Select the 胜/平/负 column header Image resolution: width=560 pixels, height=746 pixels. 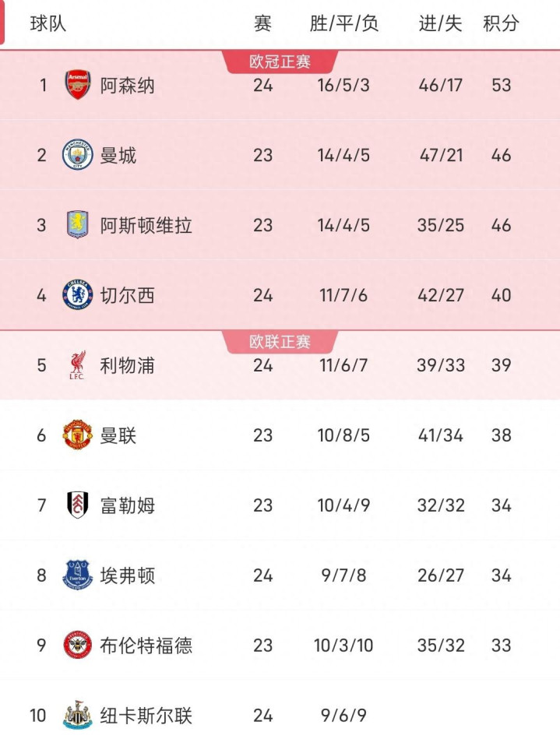(343, 24)
